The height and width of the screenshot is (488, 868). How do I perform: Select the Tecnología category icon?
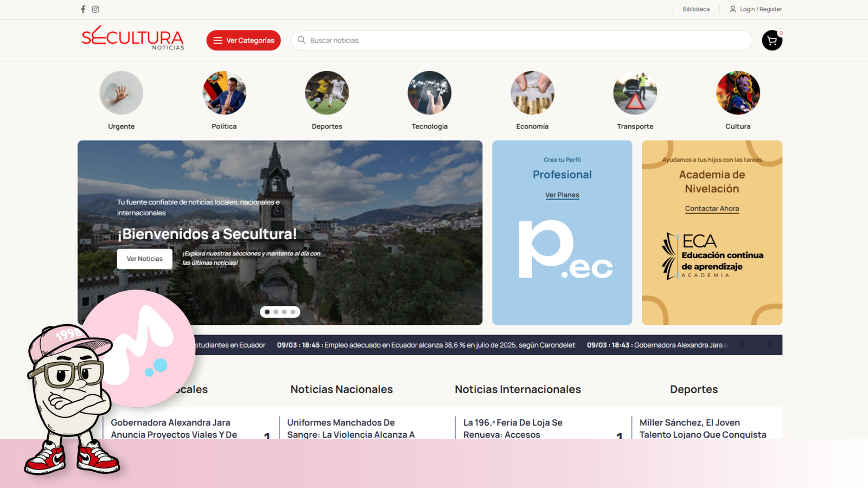(x=429, y=93)
